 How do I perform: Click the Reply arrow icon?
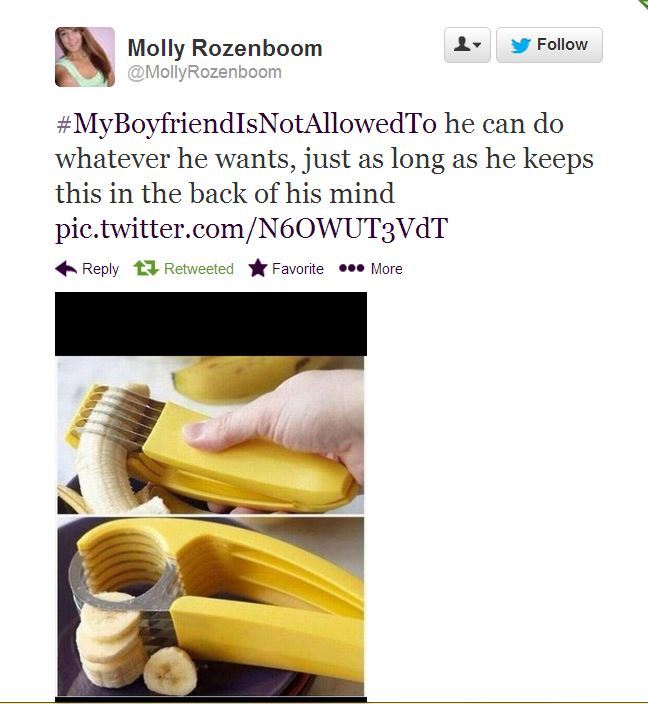(x=66, y=268)
